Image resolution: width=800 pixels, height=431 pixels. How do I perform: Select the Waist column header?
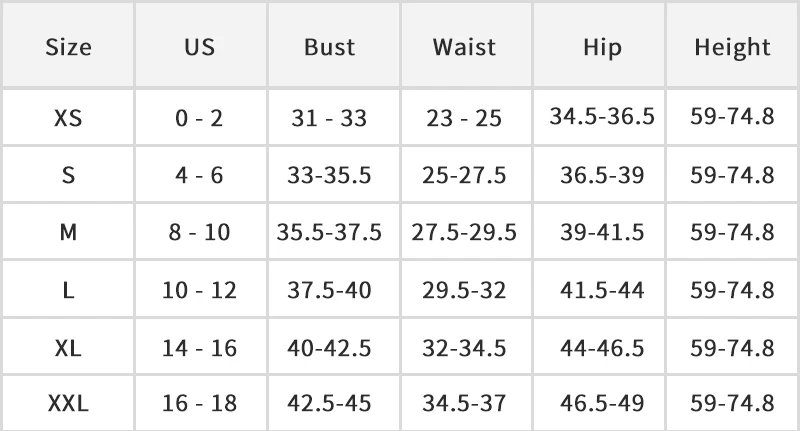pos(464,47)
